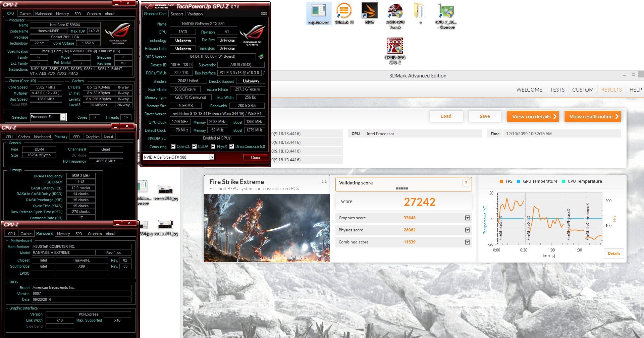Open the NEW desktop shortcut
The image size is (644, 338).
point(369,13)
